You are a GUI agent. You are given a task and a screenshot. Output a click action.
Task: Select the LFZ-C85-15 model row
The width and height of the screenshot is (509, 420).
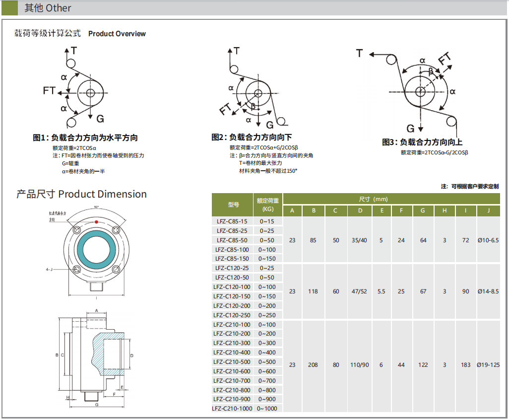pyautogui.click(x=232, y=221)
